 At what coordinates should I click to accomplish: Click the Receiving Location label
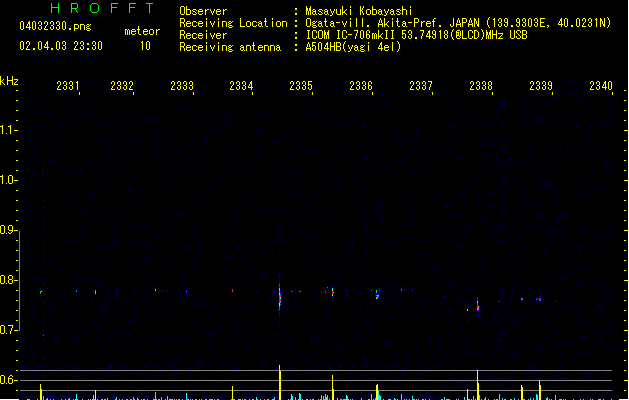[x=233, y=23]
